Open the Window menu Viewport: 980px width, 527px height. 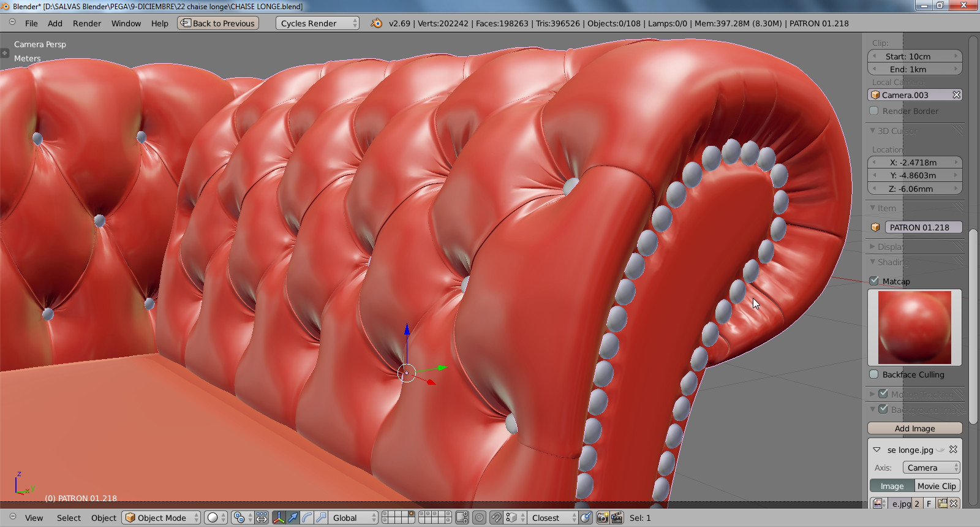(126, 23)
